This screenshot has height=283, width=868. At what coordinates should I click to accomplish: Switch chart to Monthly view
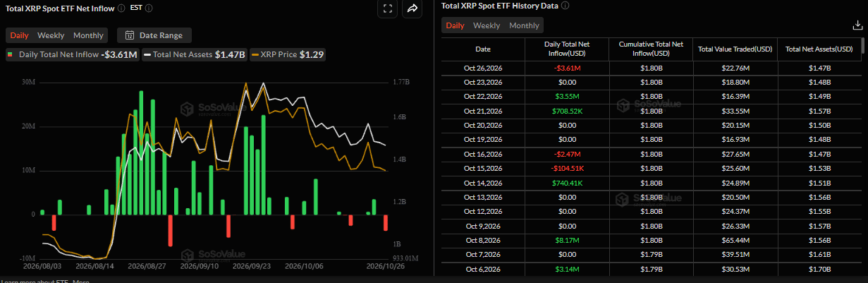pyautogui.click(x=88, y=35)
